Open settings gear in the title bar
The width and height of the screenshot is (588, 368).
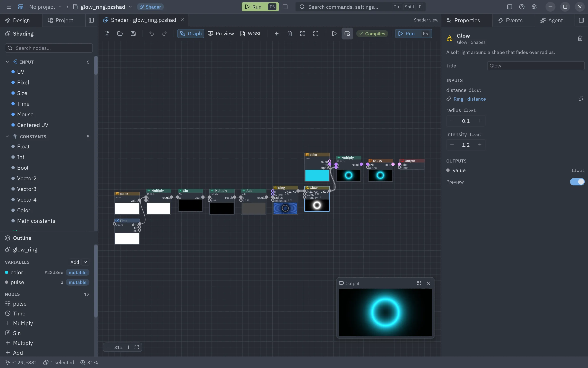point(534,7)
